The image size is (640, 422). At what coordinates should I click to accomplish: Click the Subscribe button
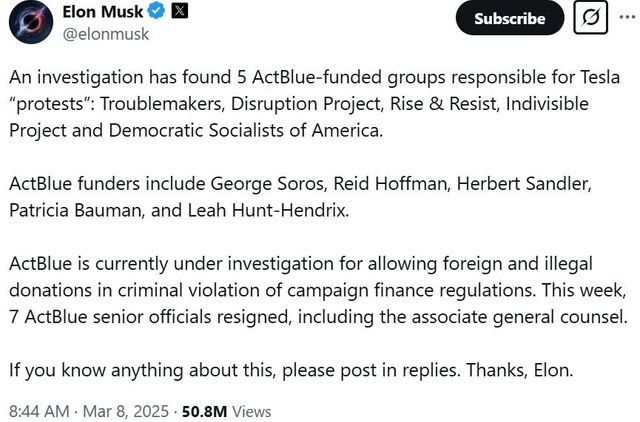tap(509, 18)
